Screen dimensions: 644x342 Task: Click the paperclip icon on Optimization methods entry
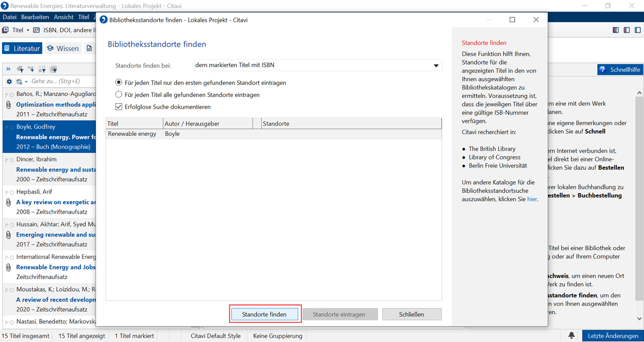click(x=8, y=105)
